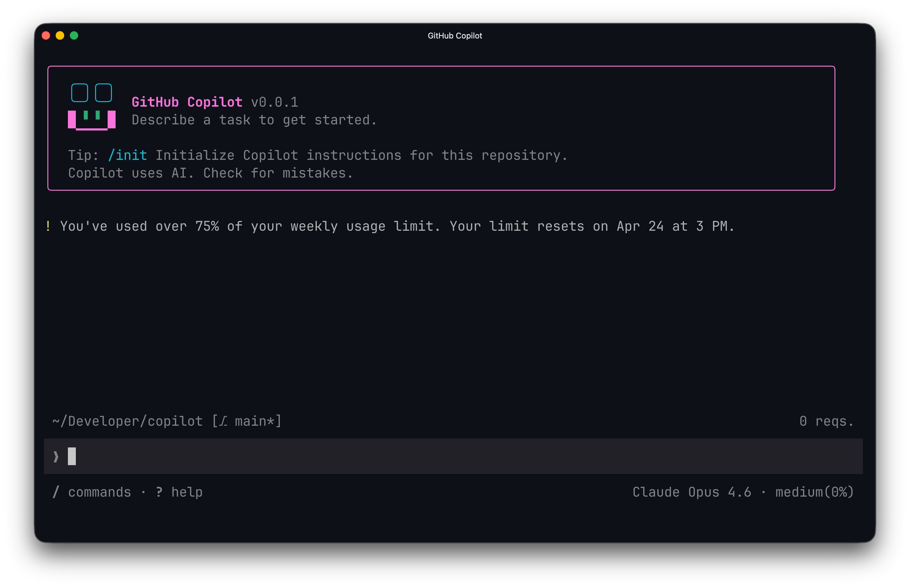Click the prompt chevron in input box
The height and width of the screenshot is (588, 910).
56,456
